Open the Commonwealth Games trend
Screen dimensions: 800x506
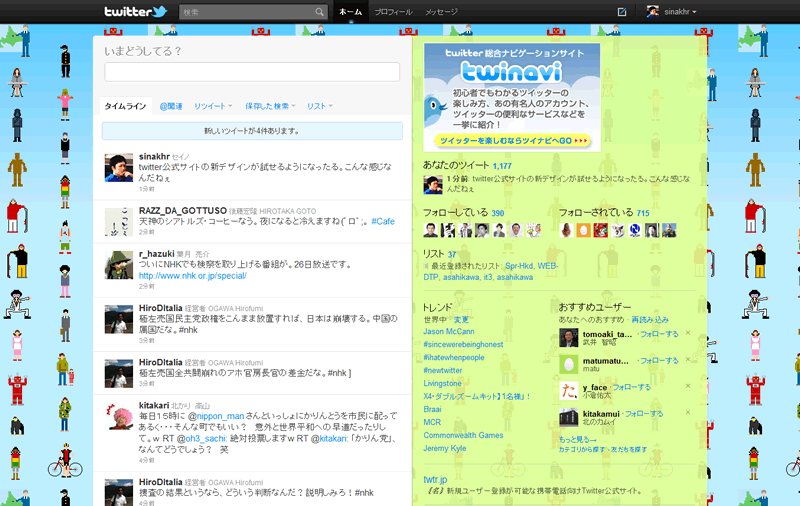tap(463, 436)
